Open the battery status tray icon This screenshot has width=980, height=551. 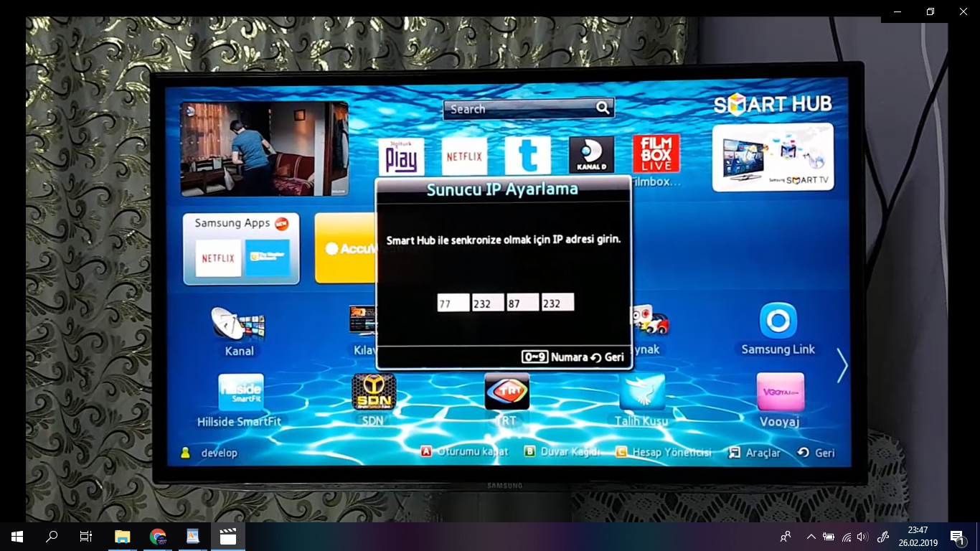[829, 537]
